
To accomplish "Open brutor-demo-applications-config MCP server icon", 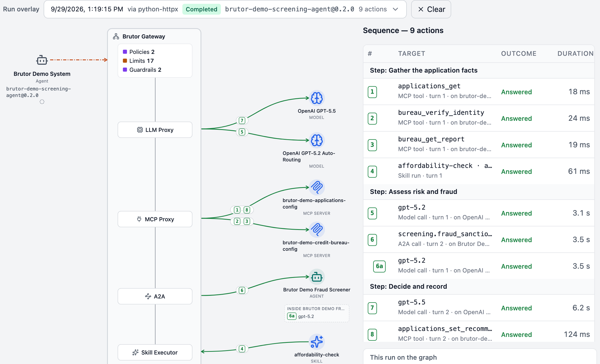I will (x=317, y=187).
